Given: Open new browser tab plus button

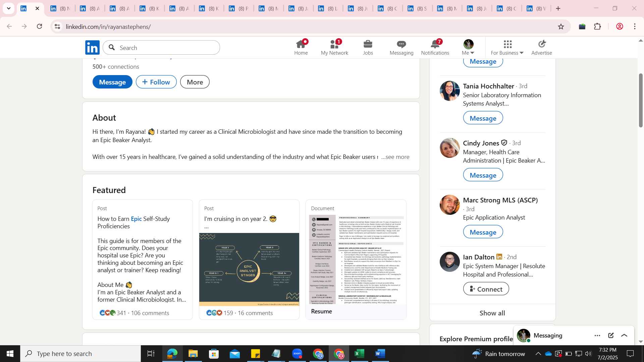Looking at the screenshot, I should pyautogui.click(x=558, y=8).
